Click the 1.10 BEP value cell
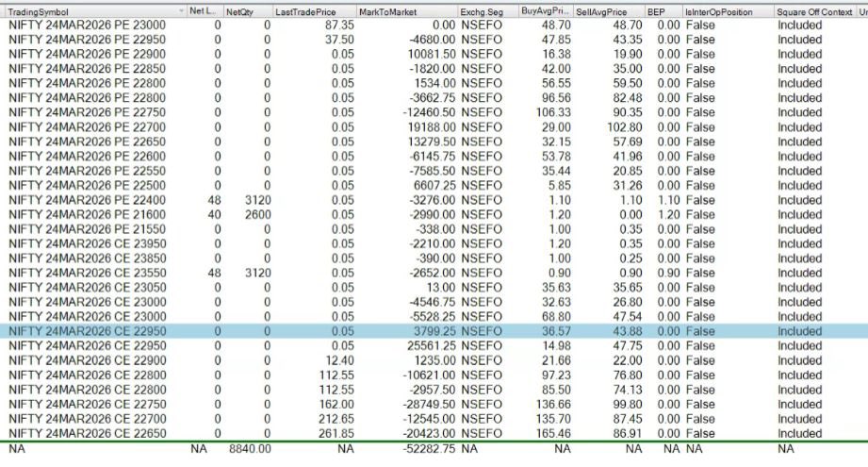Image resolution: width=868 pixels, height=467 pixels. click(669, 200)
